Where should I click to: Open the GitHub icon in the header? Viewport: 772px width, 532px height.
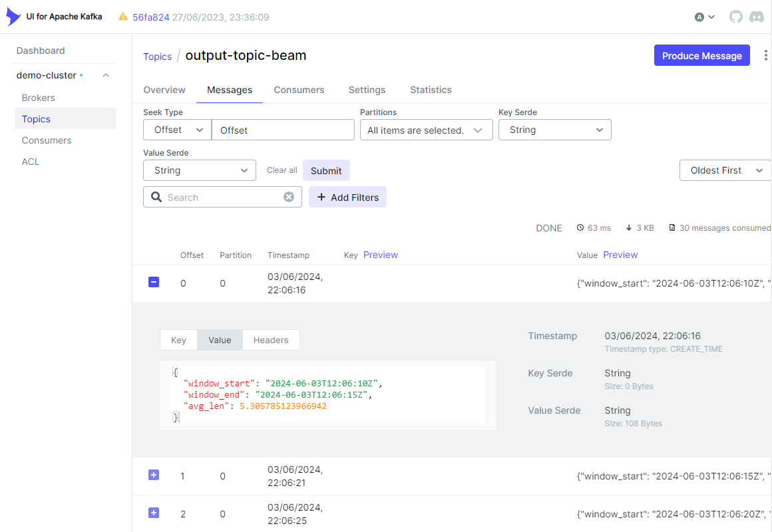pos(735,17)
